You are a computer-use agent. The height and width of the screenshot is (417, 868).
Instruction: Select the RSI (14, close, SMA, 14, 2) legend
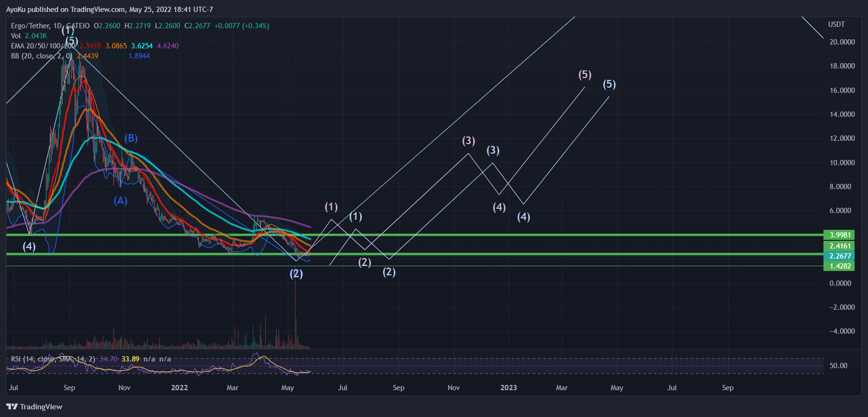click(x=53, y=359)
